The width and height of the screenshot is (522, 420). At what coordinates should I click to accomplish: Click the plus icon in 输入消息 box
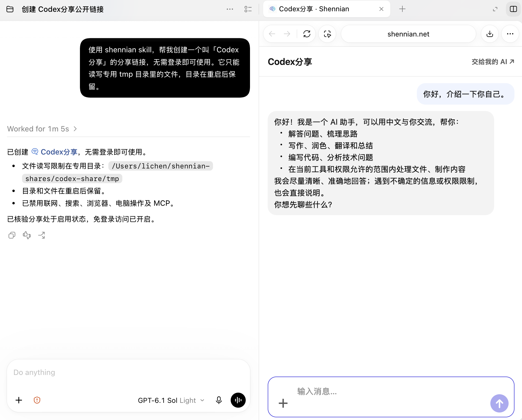(x=283, y=403)
